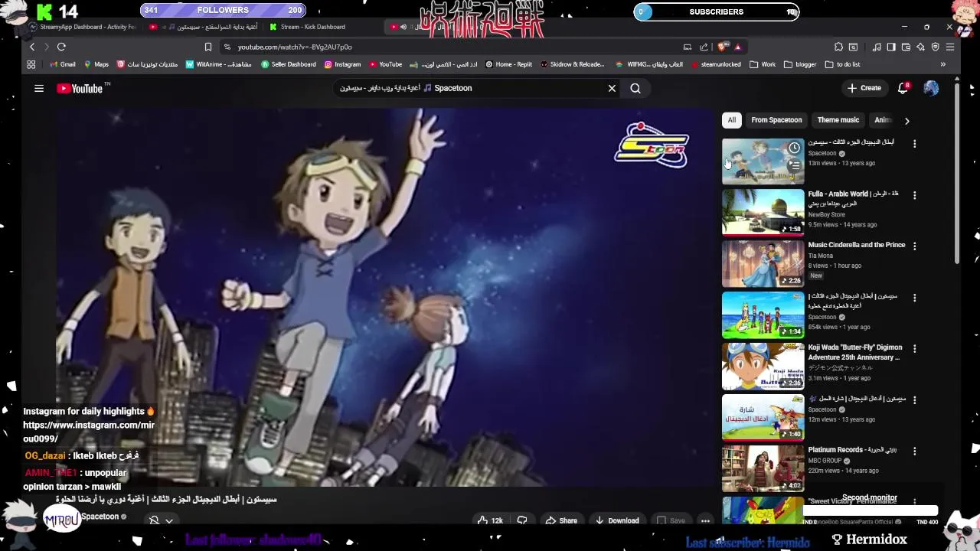Open the Brave main menu icon
The image size is (980, 551).
pyautogui.click(x=950, y=47)
